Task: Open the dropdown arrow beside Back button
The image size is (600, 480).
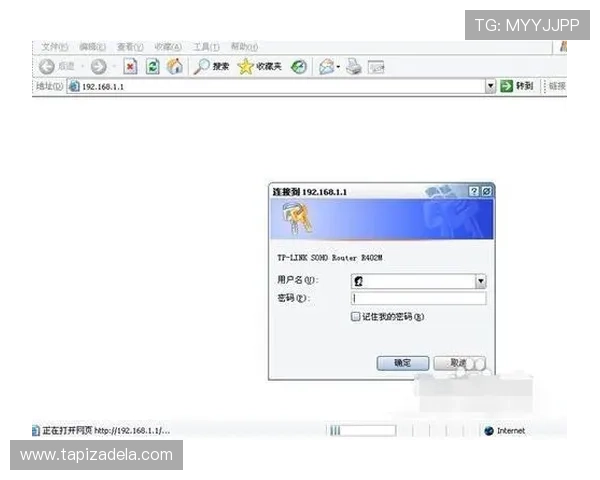Action: (81, 66)
